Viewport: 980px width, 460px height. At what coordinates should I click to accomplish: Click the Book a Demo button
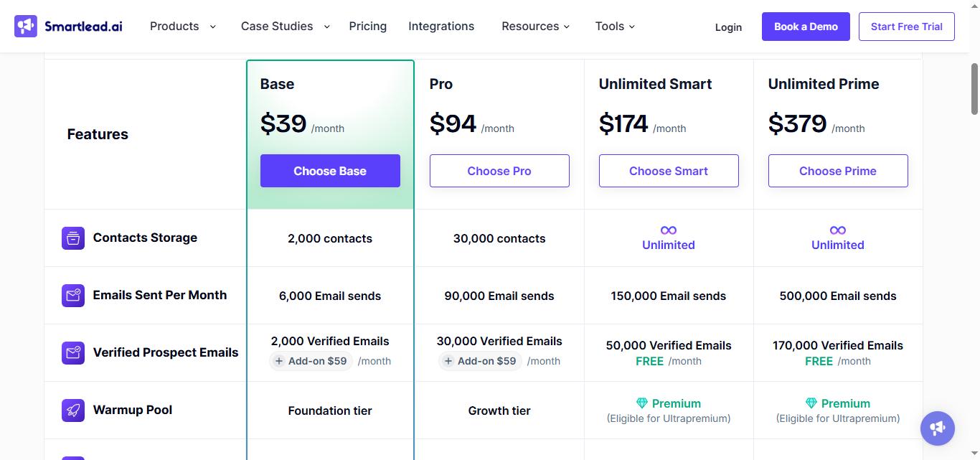click(x=805, y=26)
